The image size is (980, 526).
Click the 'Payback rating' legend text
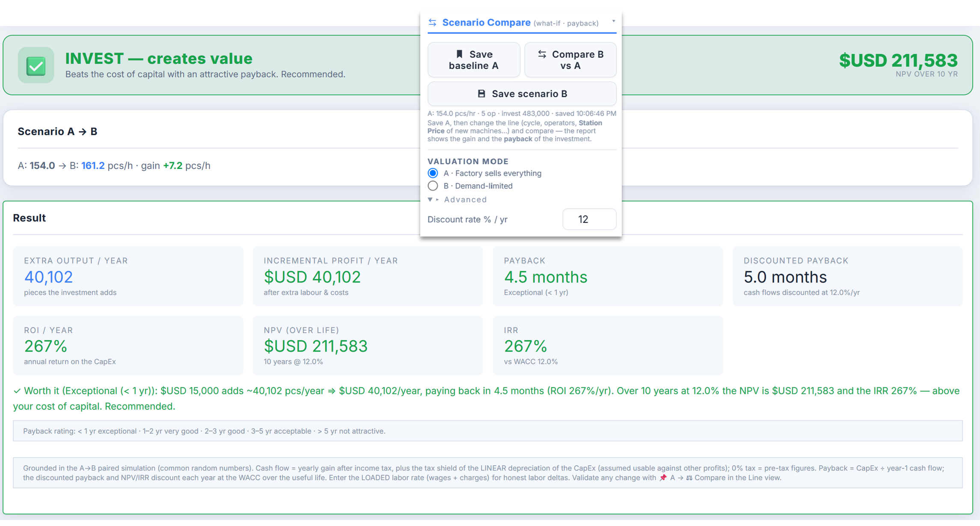[204, 431]
